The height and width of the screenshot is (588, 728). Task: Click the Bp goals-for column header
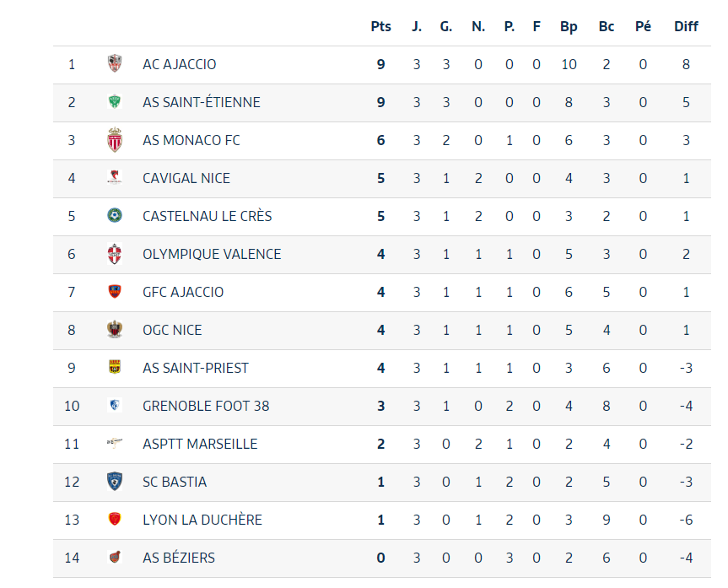569,26
